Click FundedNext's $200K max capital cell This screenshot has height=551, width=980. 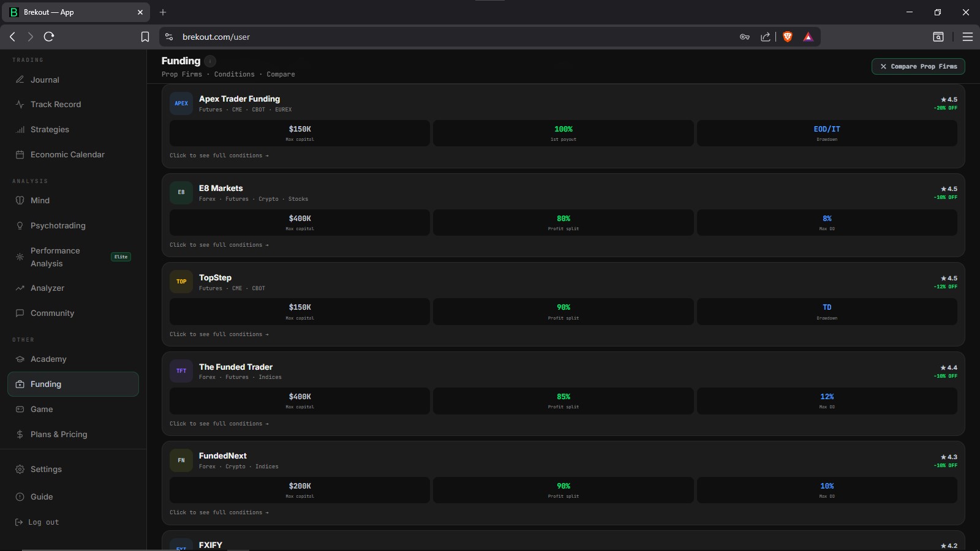pyautogui.click(x=300, y=490)
